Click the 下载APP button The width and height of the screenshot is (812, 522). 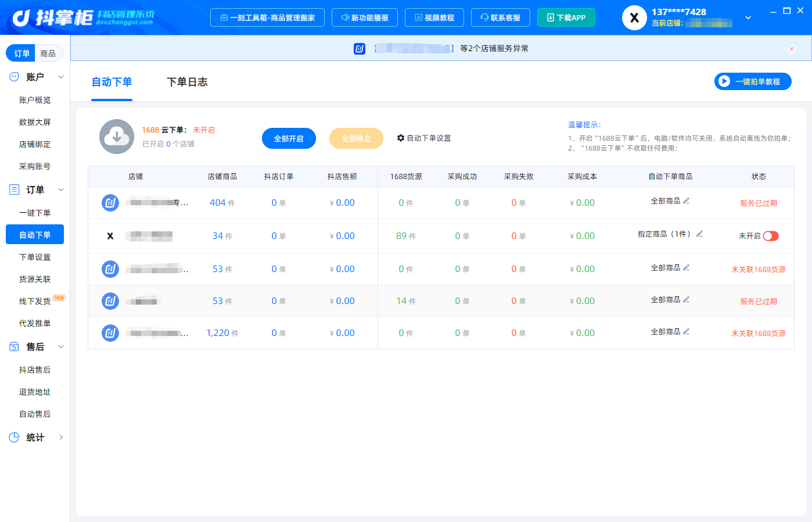[566, 17]
